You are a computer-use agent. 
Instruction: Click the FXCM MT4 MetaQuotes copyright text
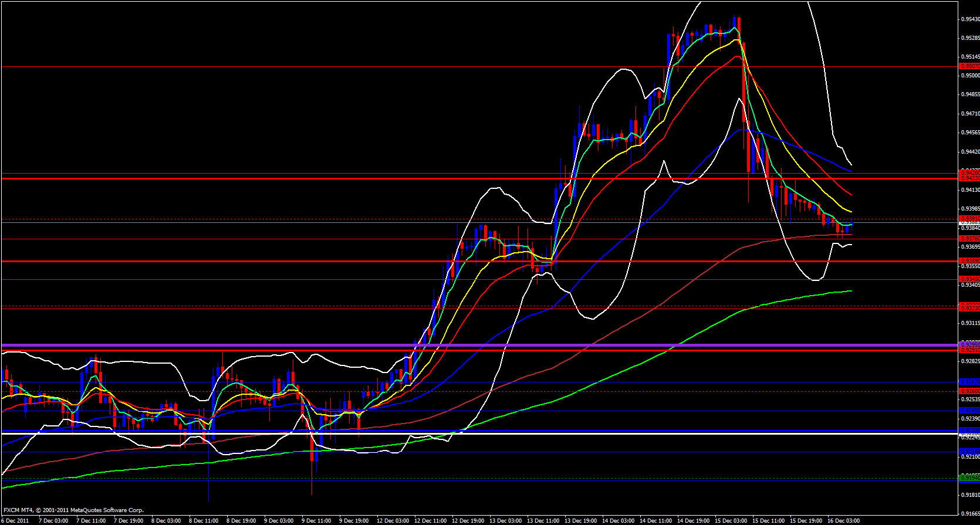73,510
